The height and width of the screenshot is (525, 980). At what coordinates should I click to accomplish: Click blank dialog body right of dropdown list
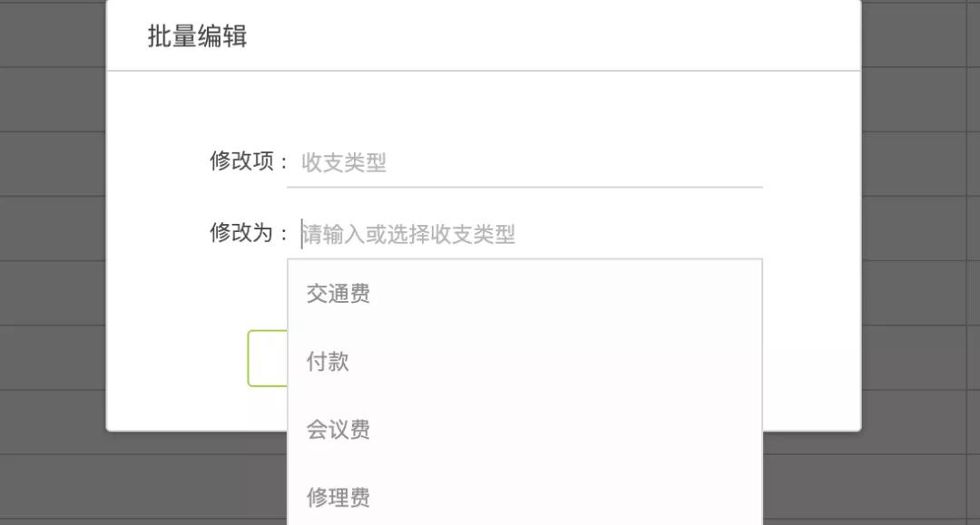click(810, 345)
